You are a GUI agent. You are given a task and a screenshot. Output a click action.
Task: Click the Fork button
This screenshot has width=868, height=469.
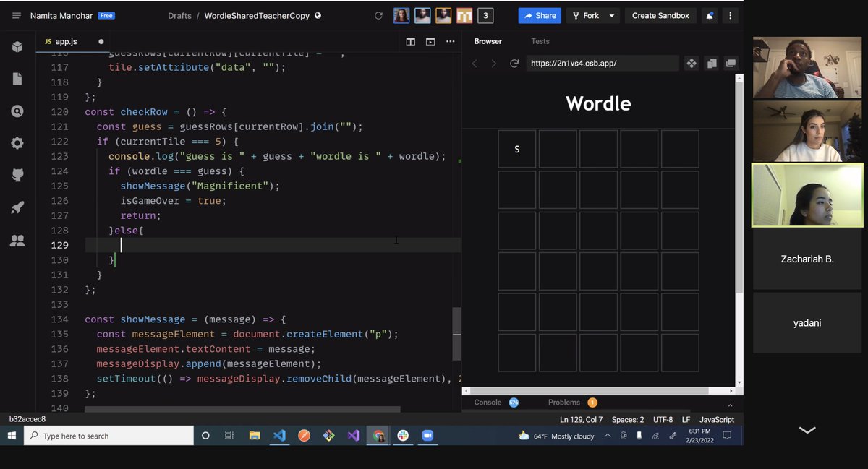pos(585,15)
